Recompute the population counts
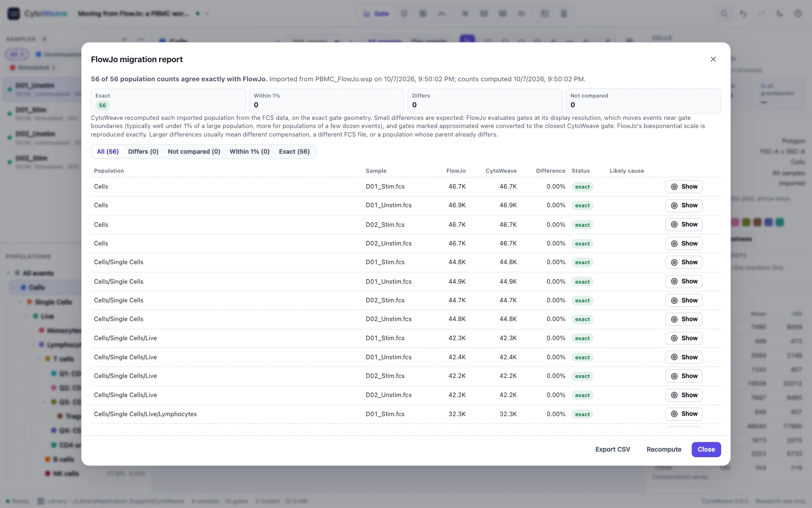The width and height of the screenshot is (812, 508). click(664, 449)
